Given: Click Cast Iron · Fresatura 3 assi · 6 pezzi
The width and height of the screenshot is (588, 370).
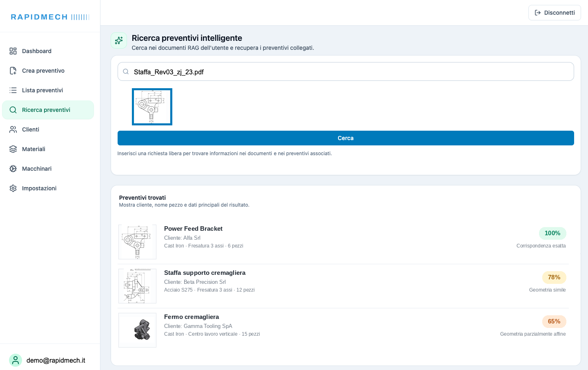Looking at the screenshot, I should click(204, 246).
